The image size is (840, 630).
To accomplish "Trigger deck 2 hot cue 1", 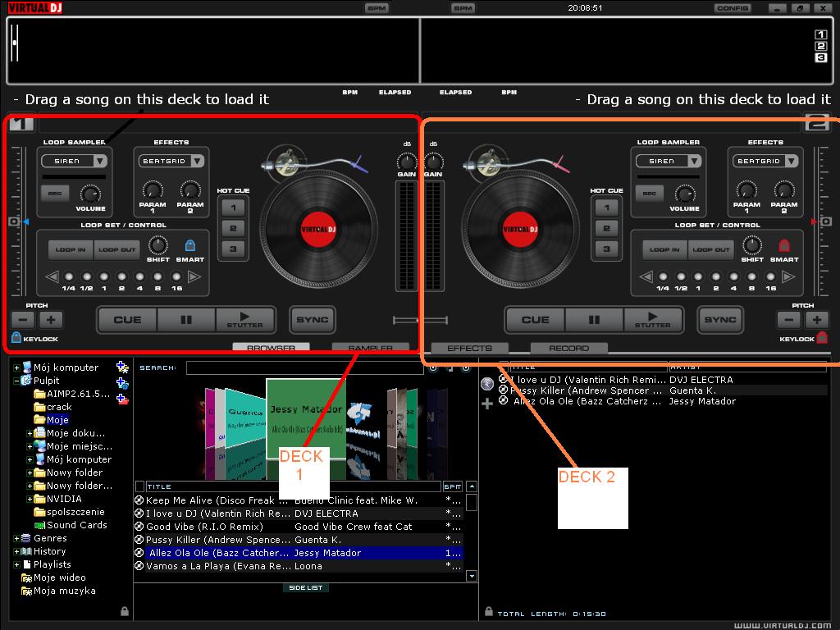I will (x=606, y=208).
